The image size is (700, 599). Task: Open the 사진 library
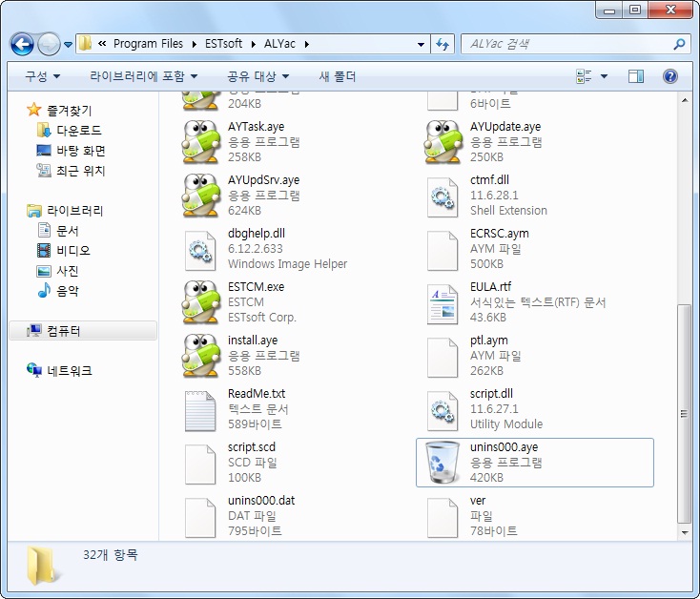coord(68,271)
